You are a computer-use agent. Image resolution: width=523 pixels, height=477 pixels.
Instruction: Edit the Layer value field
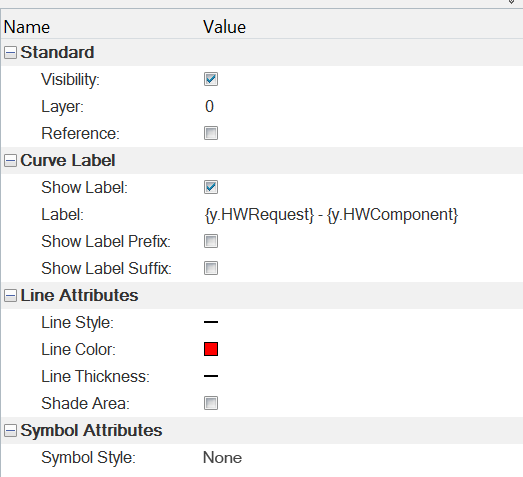point(363,106)
